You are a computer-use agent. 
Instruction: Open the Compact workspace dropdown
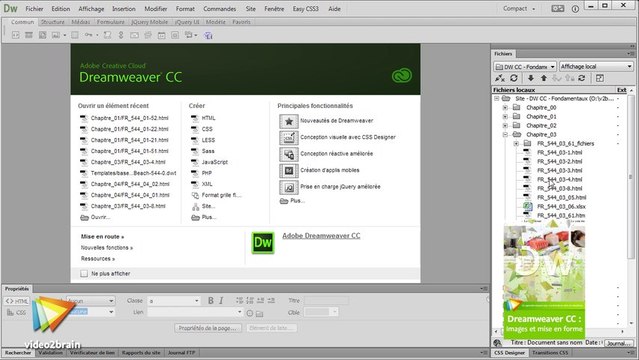[x=519, y=9]
